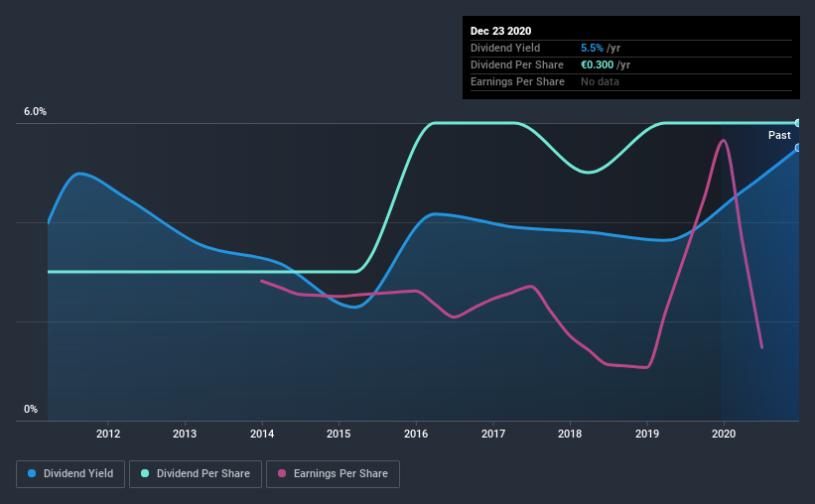Click the tooltip Dividend Per Share row label
815x504 pixels.
pyautogui.click(x=516, y=64)
